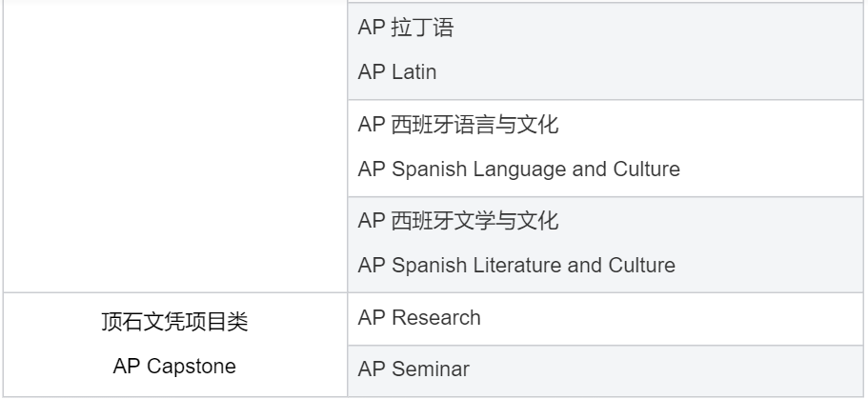Click the word Research

436,318
